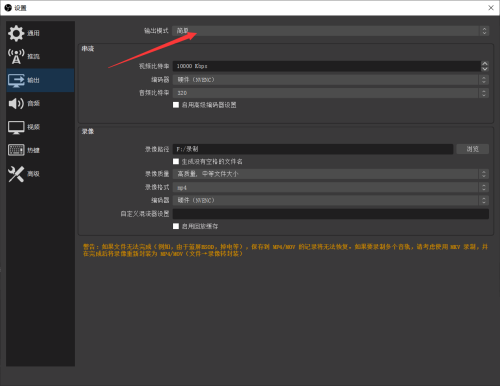Open the 高级 (Advanced) tools icon page
This screenshot has width=500, height=386.
click(16, 174)
